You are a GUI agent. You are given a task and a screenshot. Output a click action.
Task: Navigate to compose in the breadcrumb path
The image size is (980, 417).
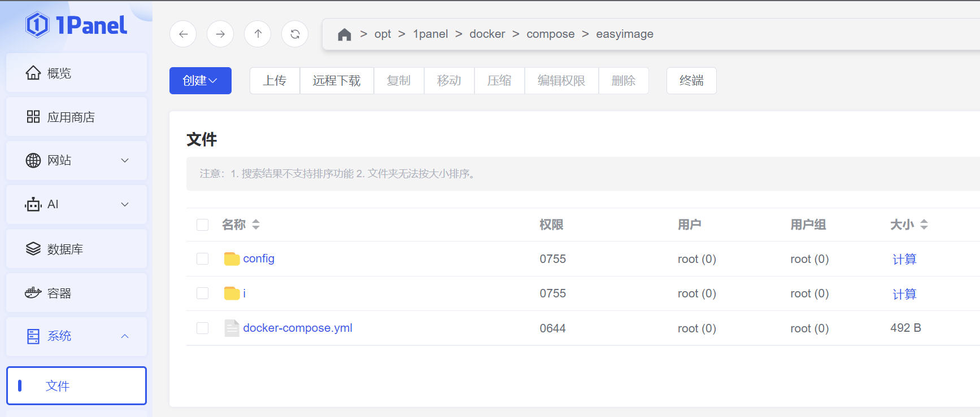click(550, 34)
